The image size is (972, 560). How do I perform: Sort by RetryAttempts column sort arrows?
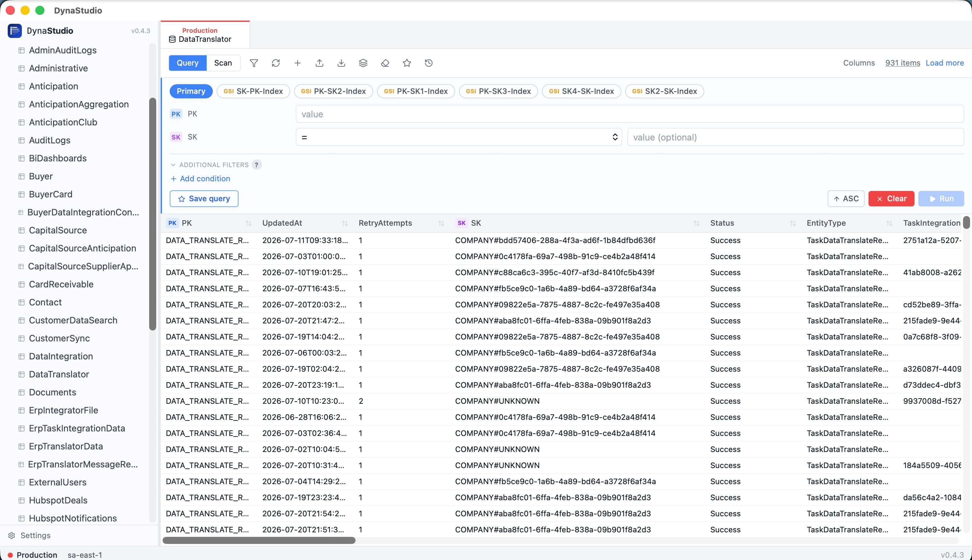point(441,223)
